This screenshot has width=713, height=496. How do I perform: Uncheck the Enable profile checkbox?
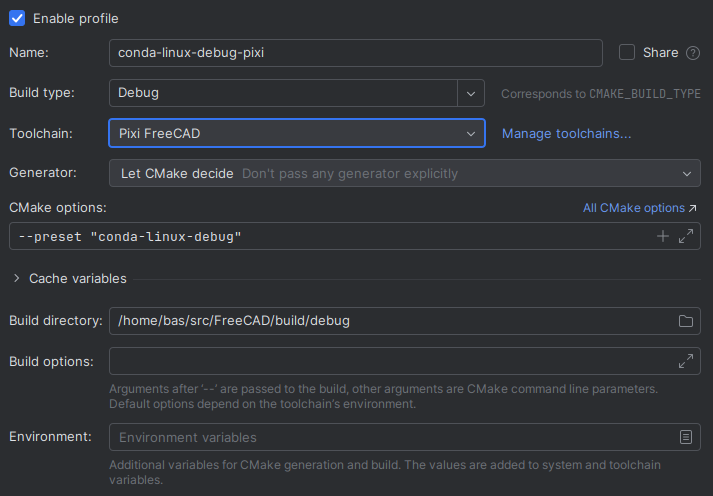point(17,18)
